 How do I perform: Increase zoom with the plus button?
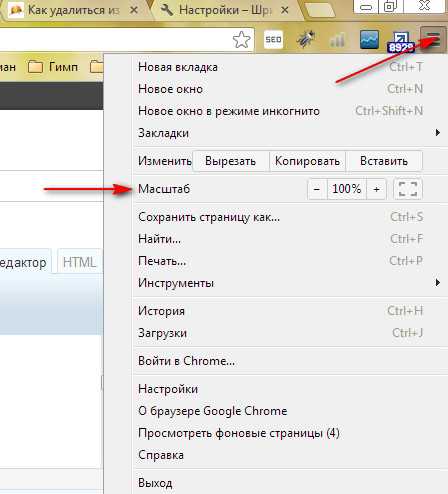[376, 189]
